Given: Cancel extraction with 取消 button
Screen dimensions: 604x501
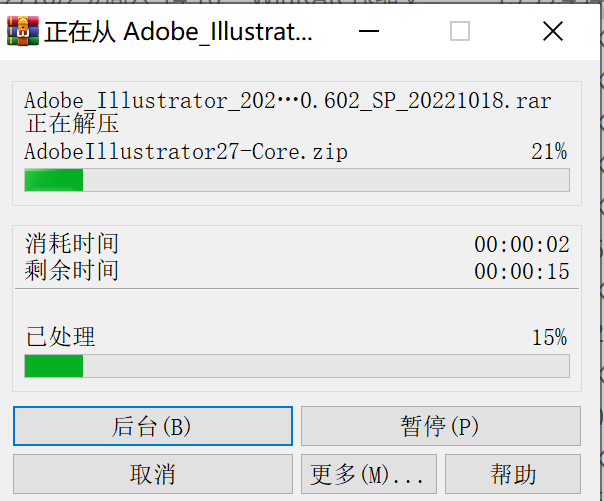Looking at the screenshot, I should [x=153, y=474].
